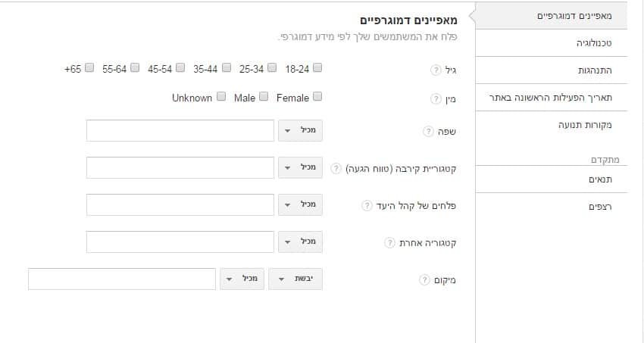Image resolution: width=644 pixels, height=343 pixels.
Task: Click the help icon next to גיל
Action: (x=436, y=70)
